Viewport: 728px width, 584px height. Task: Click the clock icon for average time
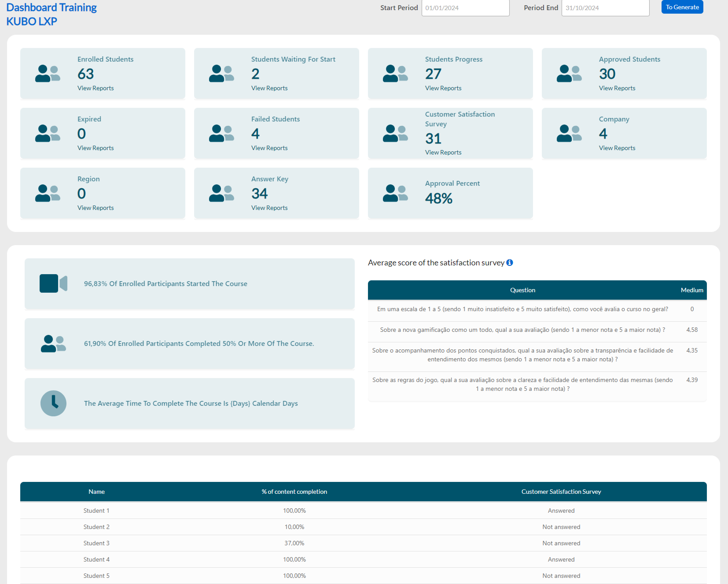pos(53,403)
